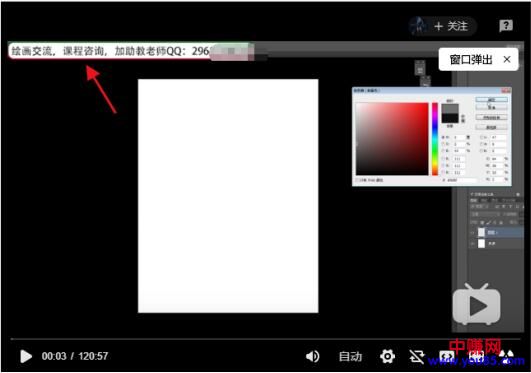
Task: Click the uploader avatar next to 关注
Action: 419,26
